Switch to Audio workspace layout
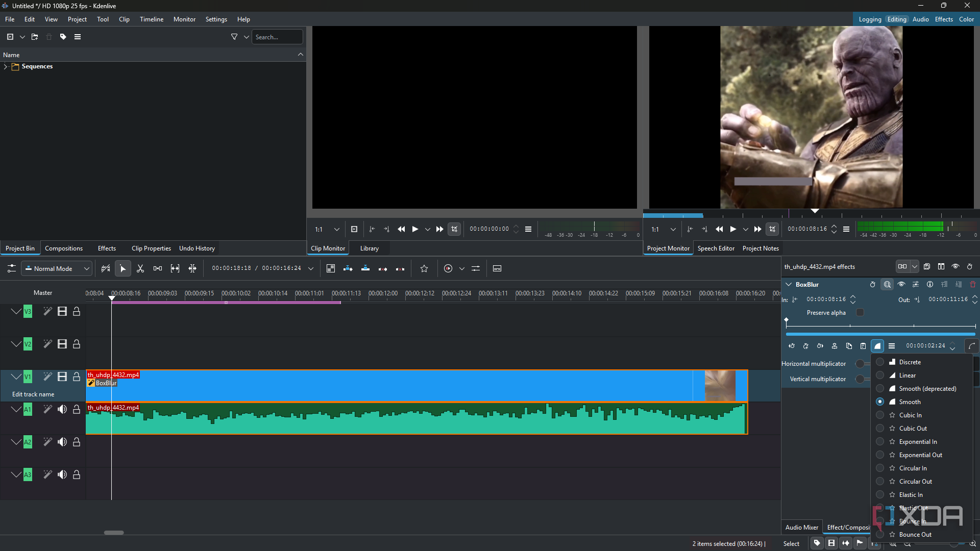The image size is (980, 551). coord(920,19)
